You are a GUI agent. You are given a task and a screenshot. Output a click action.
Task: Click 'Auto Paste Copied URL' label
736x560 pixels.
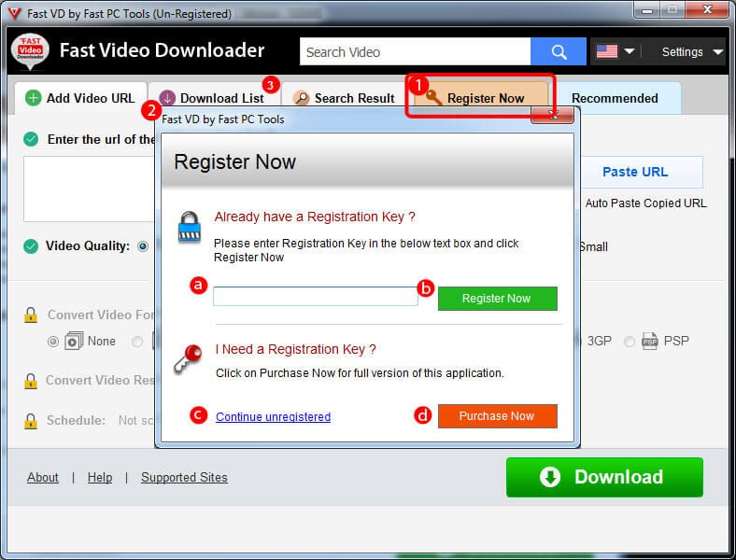pyautogui.click(x=645, y=203)
